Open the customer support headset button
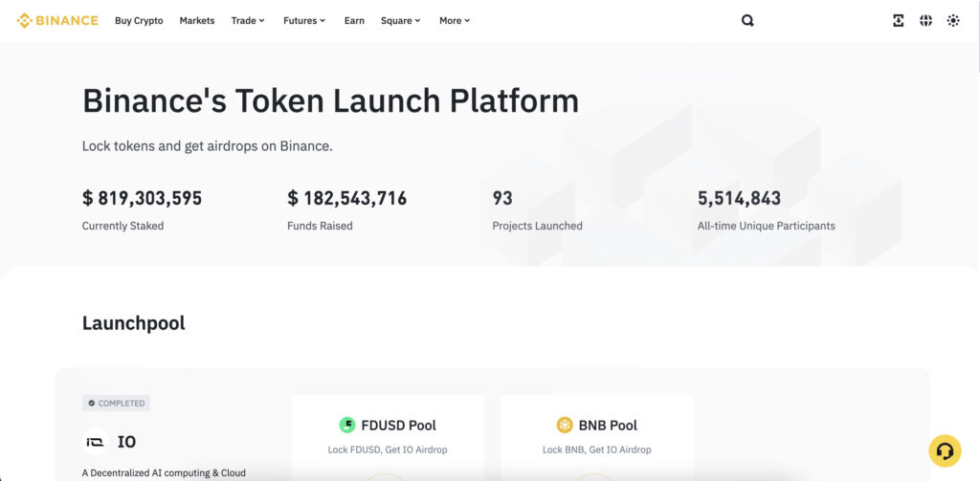 [x=945, y=451]
